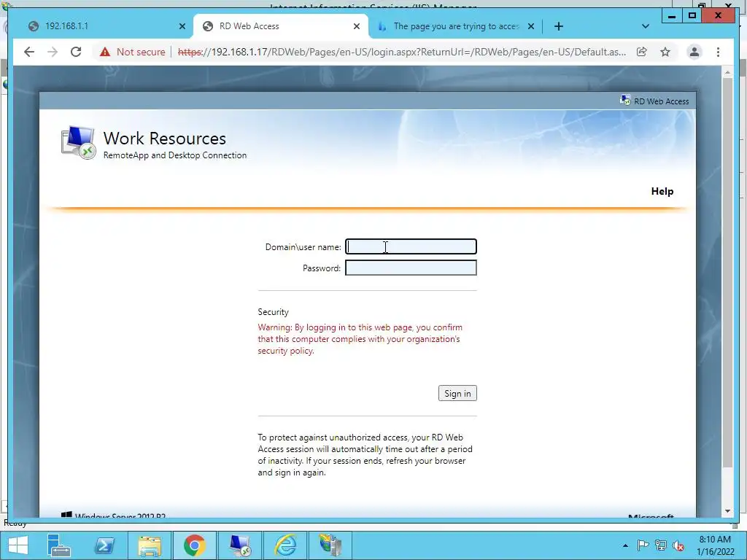Open the Remote Desktop taskbar icon

coord(239,545)
